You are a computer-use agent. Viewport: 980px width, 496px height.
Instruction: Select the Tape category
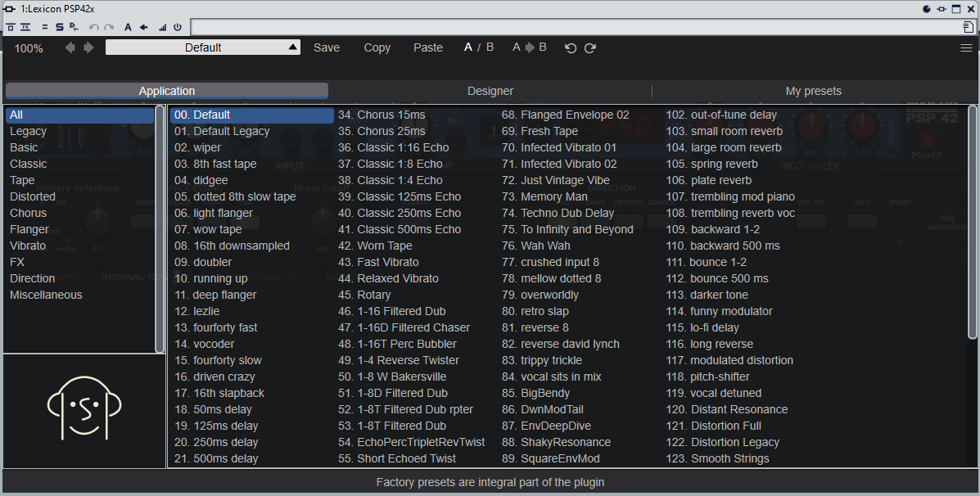(x=79, y=180)
